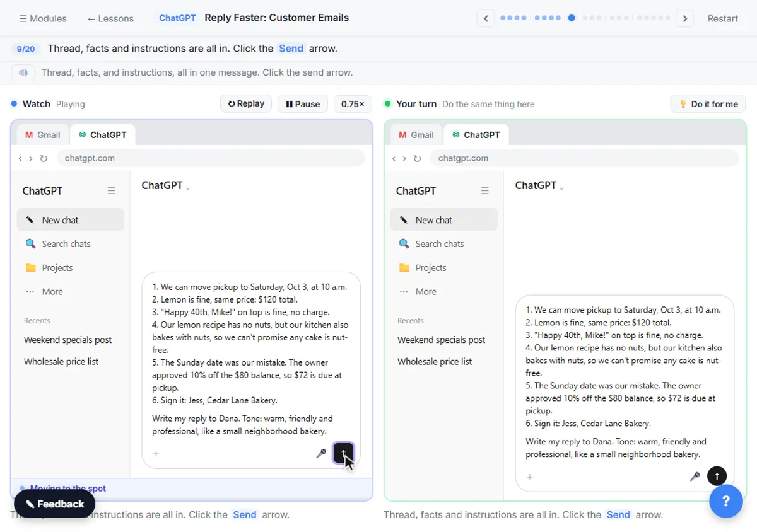Open Weekend specials post in Your turn recents

(442, 340)
